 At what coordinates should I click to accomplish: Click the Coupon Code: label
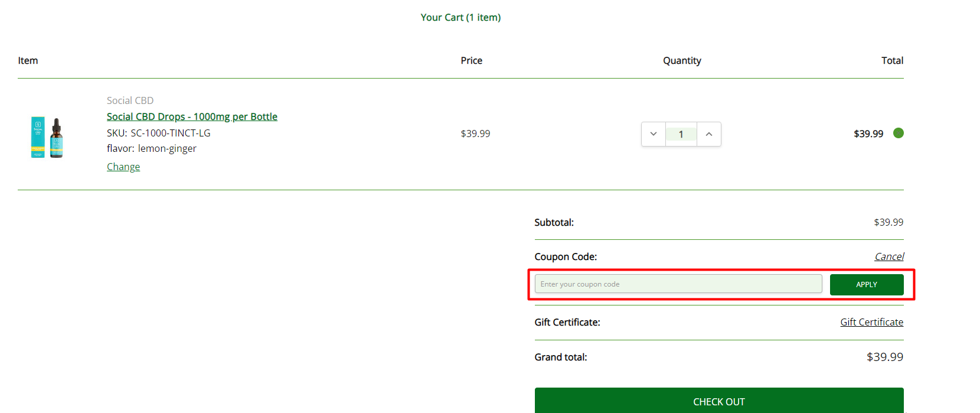[x=566, y=256]
